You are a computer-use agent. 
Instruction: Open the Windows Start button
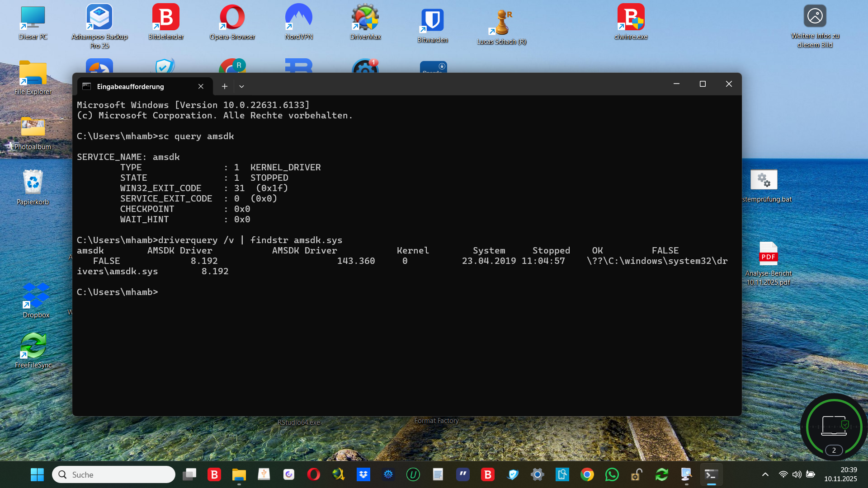(37, 474)
